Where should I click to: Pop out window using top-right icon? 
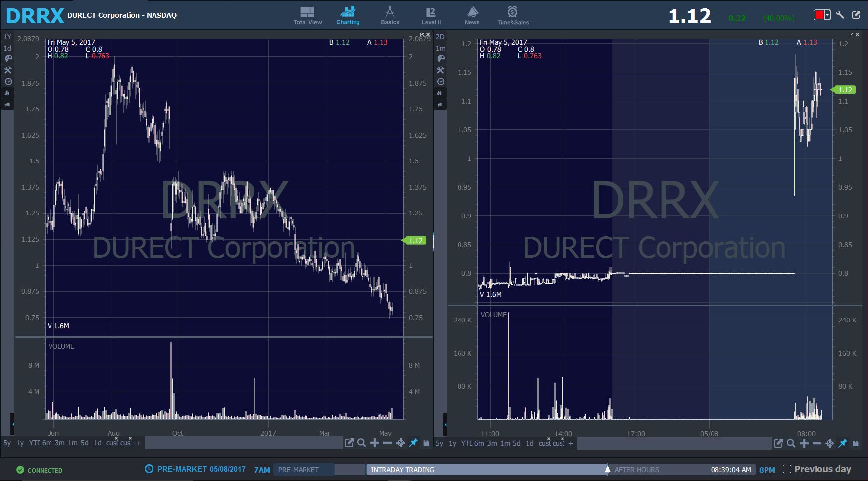[856, 15]
